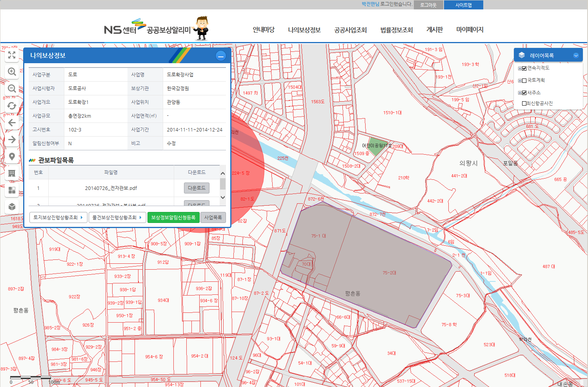Click the 사이트맵 button
The image size is (588, 387).
[464, 5]
